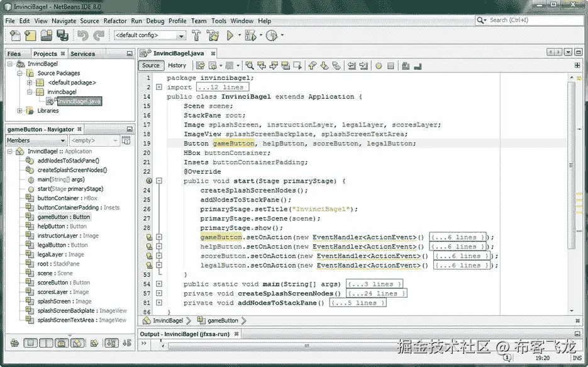Jump to previous occurrence in editor toolbar
The width and height of the screenshot is (588, 367).
pos(262,66)
